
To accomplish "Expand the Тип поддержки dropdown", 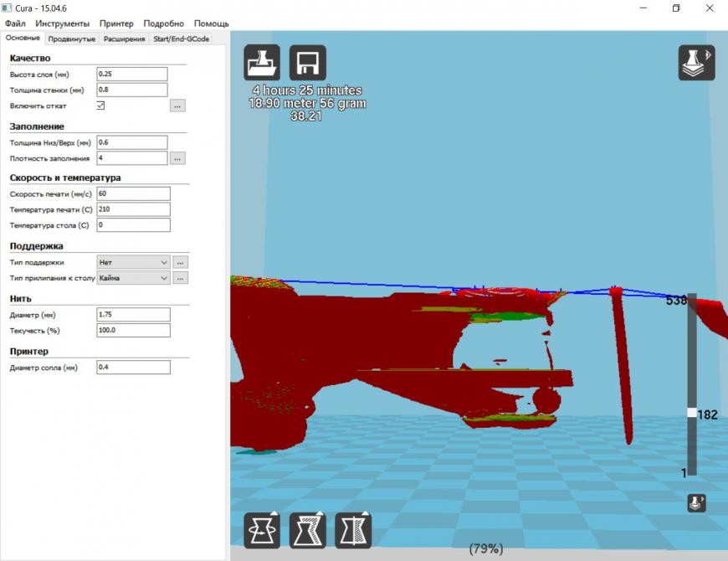I will coord(133,262).
